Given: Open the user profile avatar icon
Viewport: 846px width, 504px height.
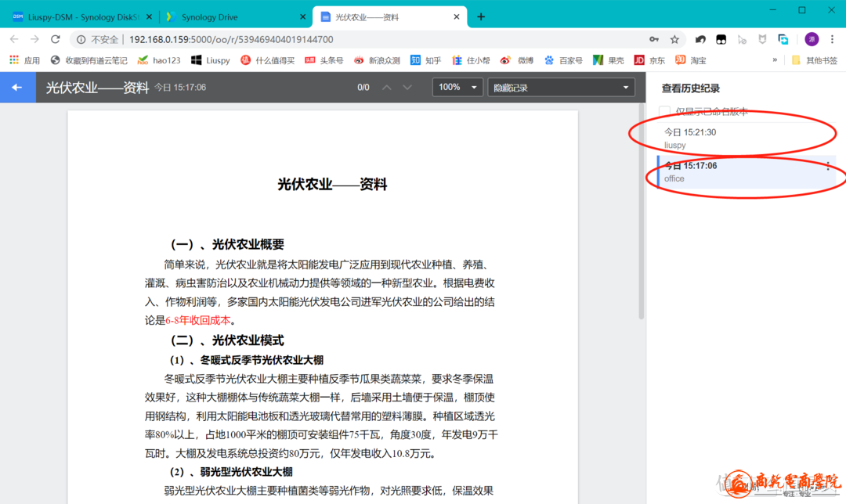Looking at the screenshot, I should click(x=812, y=39).
